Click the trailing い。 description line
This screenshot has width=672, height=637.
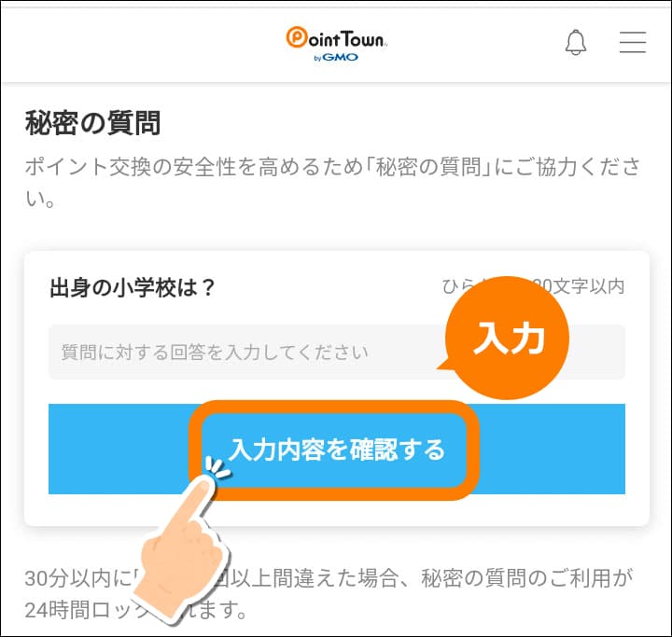coord(40,199)
